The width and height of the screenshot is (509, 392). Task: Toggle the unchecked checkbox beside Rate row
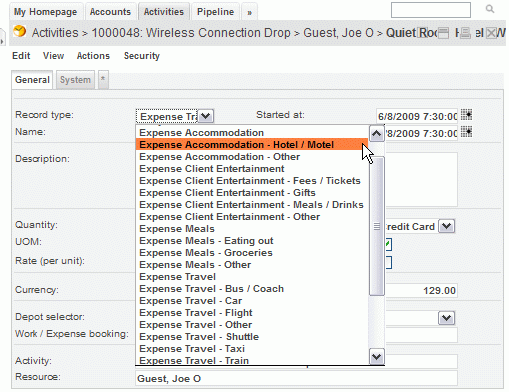point(388,262)
